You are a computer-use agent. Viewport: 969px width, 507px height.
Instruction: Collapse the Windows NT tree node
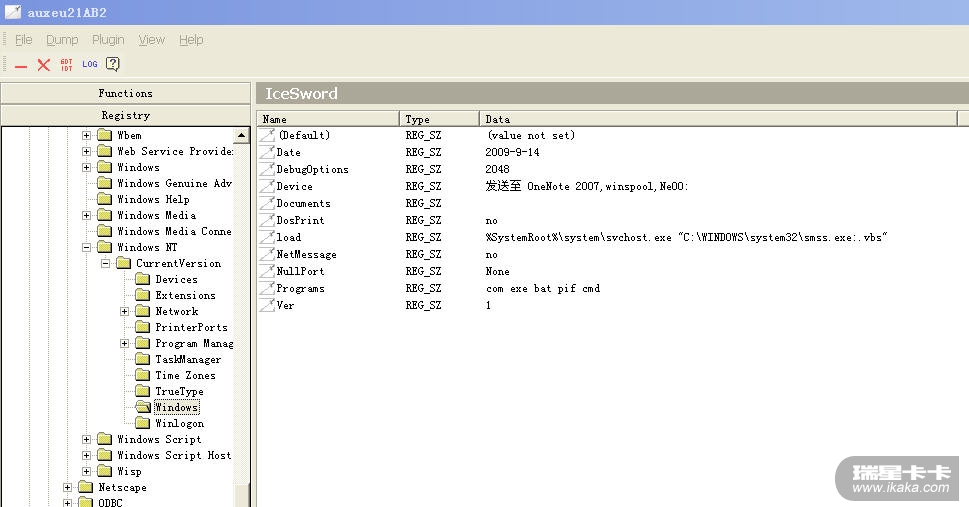[87, 247]
